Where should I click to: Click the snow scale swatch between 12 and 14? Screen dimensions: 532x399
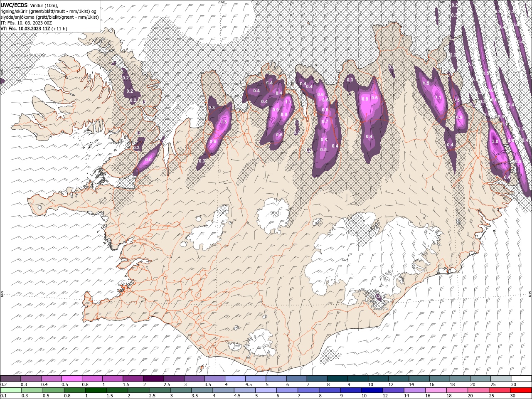click(x=398, y=379)
